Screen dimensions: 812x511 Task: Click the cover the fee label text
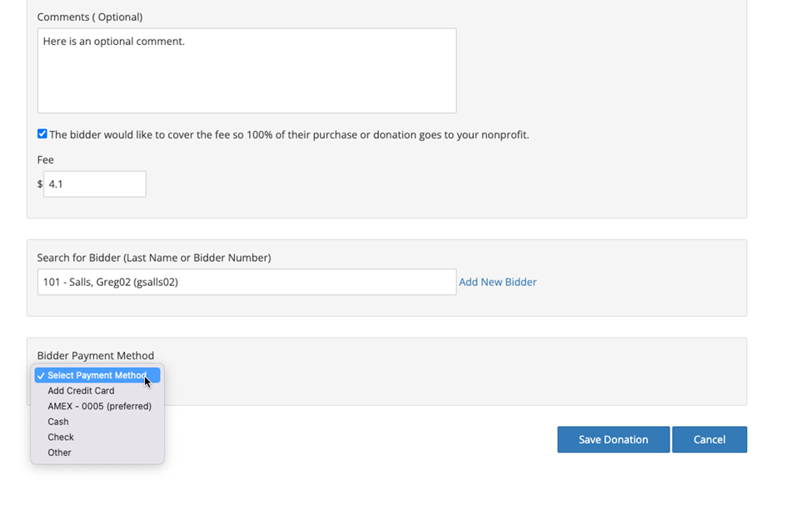click(289, 135)
